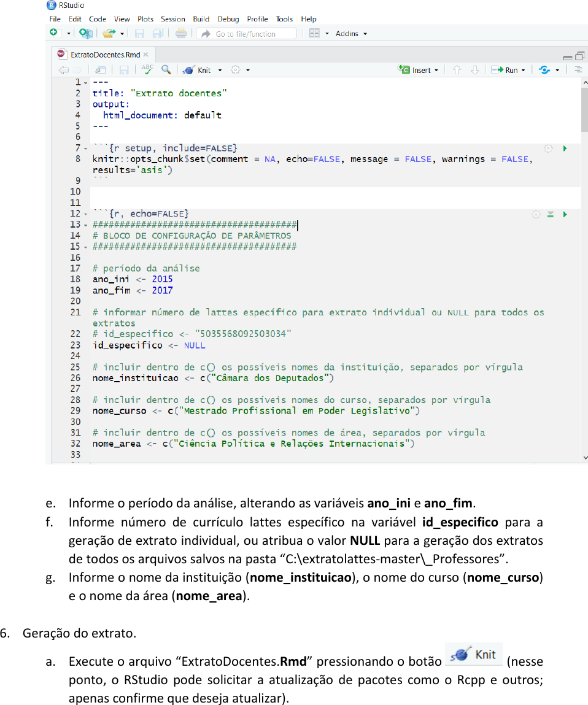Open the Profile menu

pyautogui.click(x=257, y=19)
